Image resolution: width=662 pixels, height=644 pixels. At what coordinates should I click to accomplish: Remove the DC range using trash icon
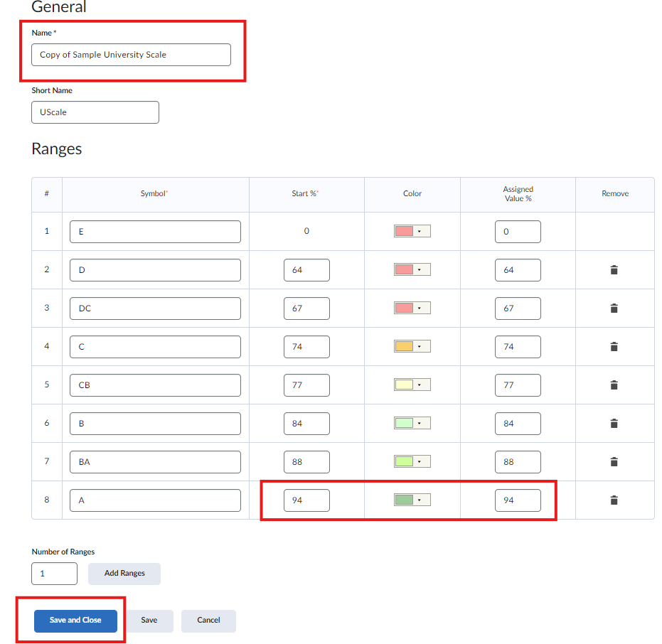tap(614, 308)
